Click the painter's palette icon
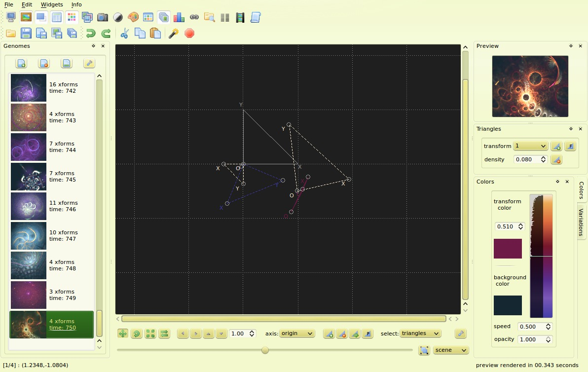The width and height of the screenshot is (588, 372). point(133,17)
